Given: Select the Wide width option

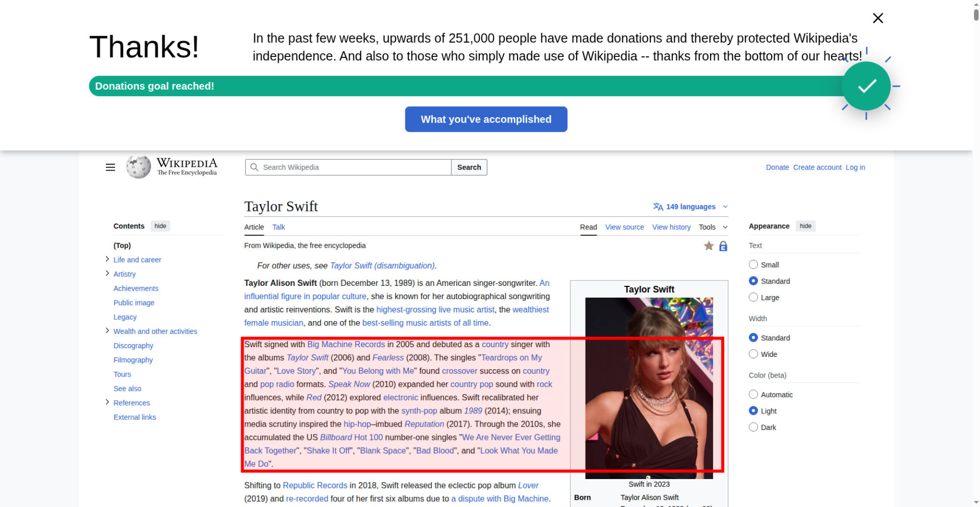Looking at the screenshot, I should [753, 354].
